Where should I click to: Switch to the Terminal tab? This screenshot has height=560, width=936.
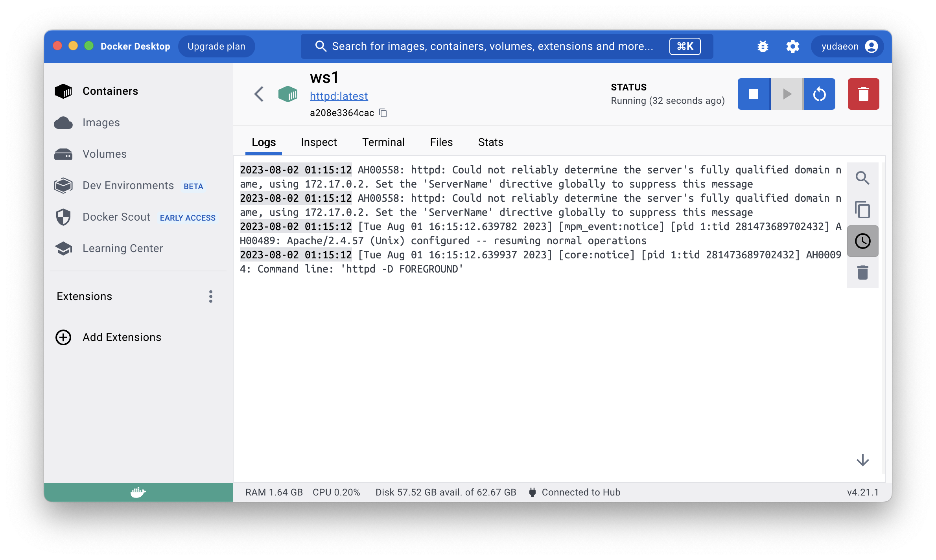click(383, 142)
